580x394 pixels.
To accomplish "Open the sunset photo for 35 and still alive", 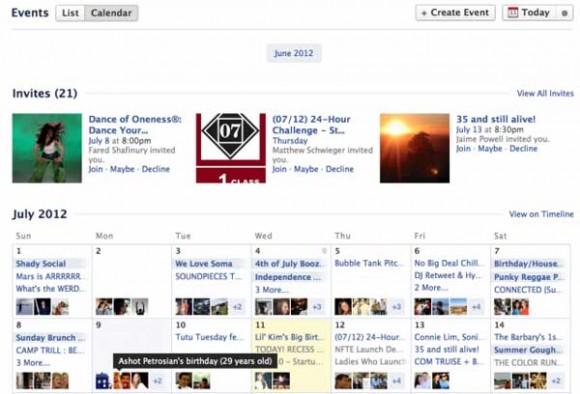I will (415, 148).
